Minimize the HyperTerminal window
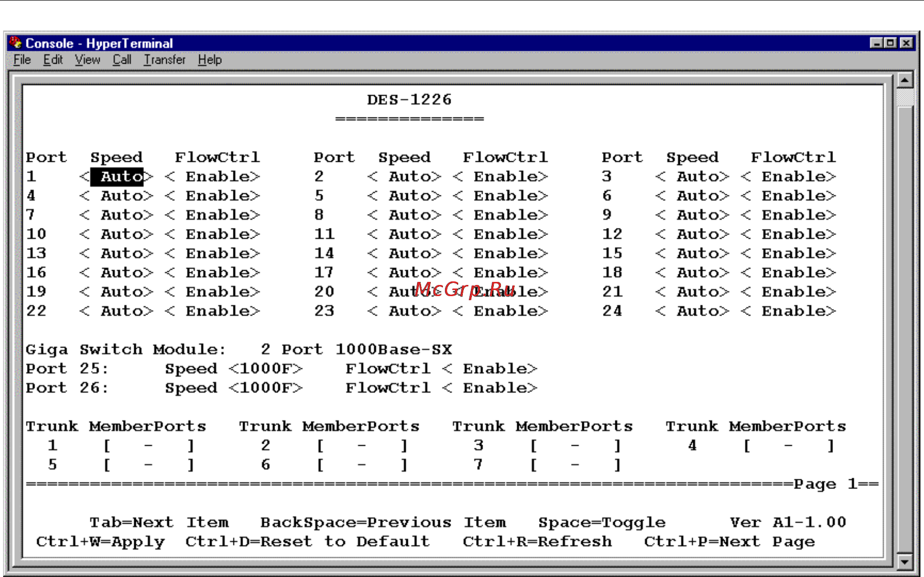Image resolution: width=924 pixels, height=577 pixels. pos(876,43)
